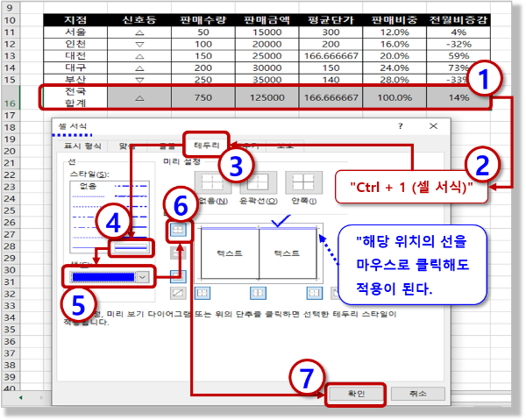Image resolution: width=526 pixels, height=420 pixels.
Task: Click the up triangle icon in 전국 합계 row
Action: (x=139, y=98)
